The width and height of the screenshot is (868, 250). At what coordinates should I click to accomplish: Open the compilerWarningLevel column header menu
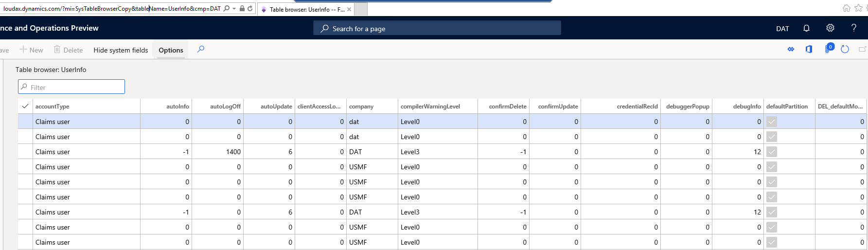[x=438, y=107]
